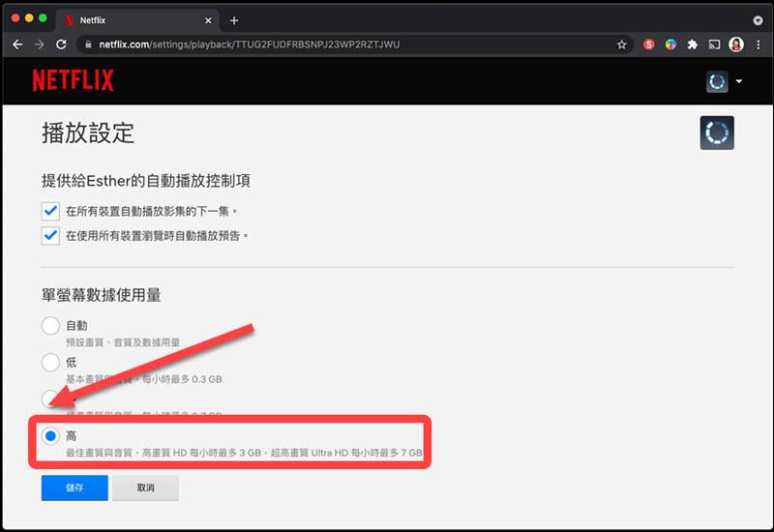The width and height of the screenshot is (774, 532).
Task: Click the large profile avatar beside 播放設定
Action: point(717,133)
